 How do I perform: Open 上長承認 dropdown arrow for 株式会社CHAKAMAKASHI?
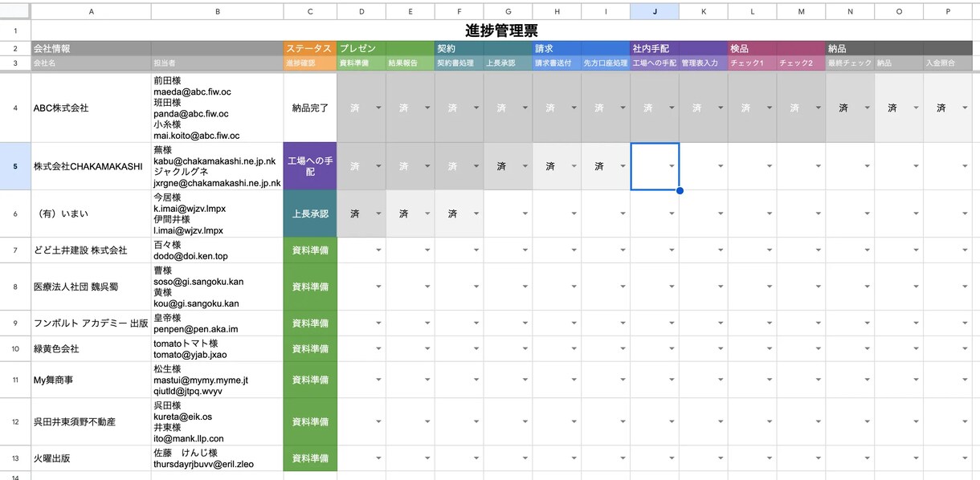pyautogui.click(x=525, y=167)
